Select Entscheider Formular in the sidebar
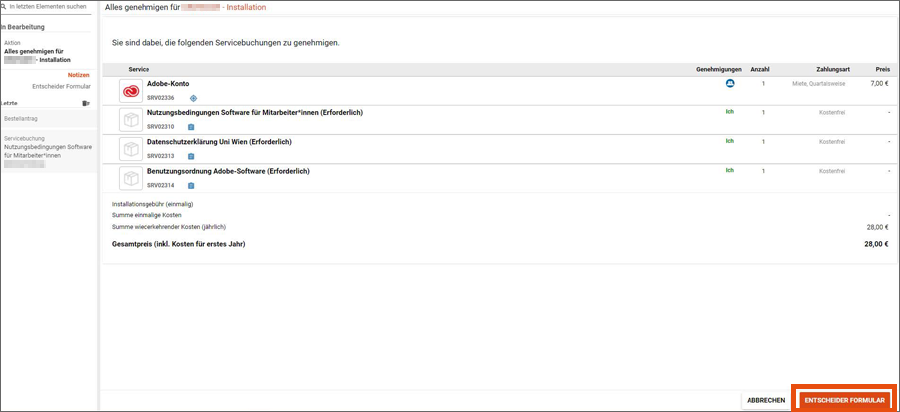 61,86
